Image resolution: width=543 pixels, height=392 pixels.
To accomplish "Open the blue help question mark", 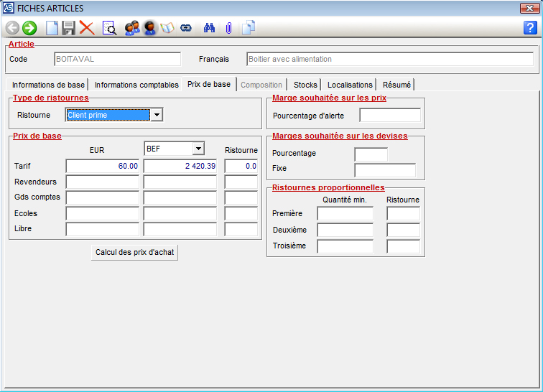I will pyautogui.click(x=530, y=28).
